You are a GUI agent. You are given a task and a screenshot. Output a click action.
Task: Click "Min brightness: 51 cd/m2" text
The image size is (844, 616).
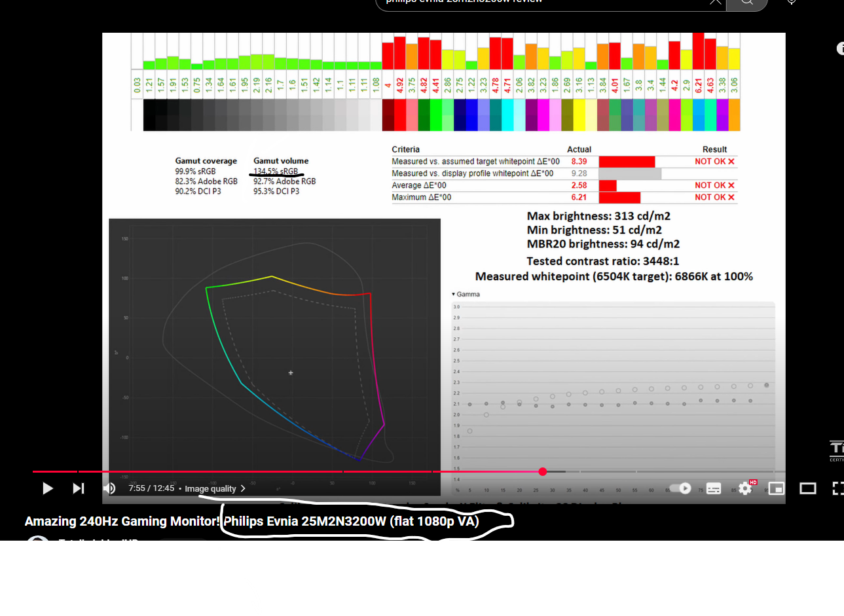click(595, 230)
